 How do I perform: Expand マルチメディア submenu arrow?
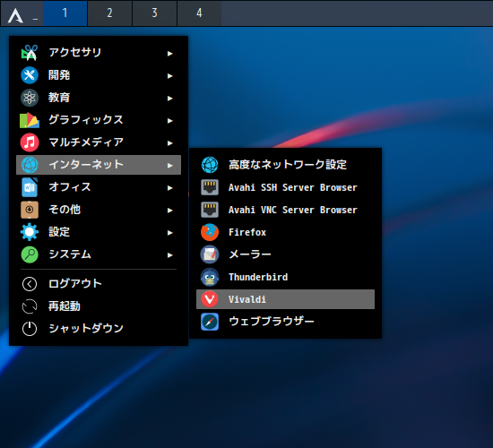coord(169,143)
